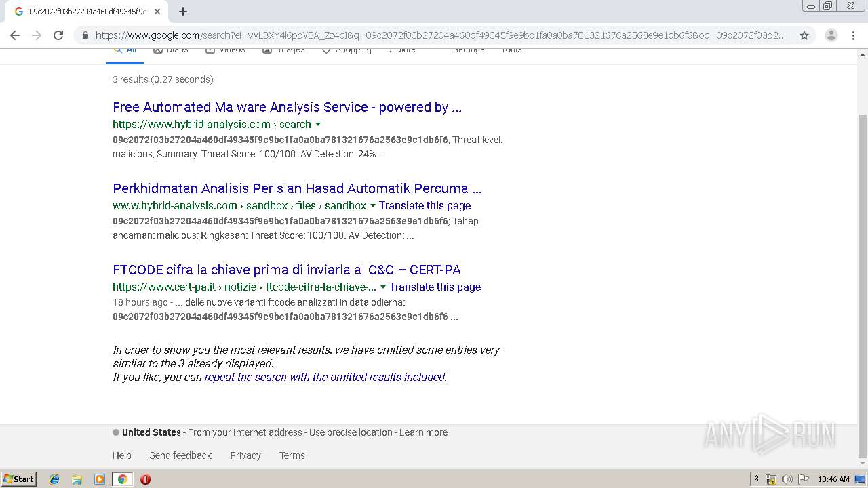Viewport: 868px width, 488px height.
Task: Open search Tools
Action: (511, 50)
